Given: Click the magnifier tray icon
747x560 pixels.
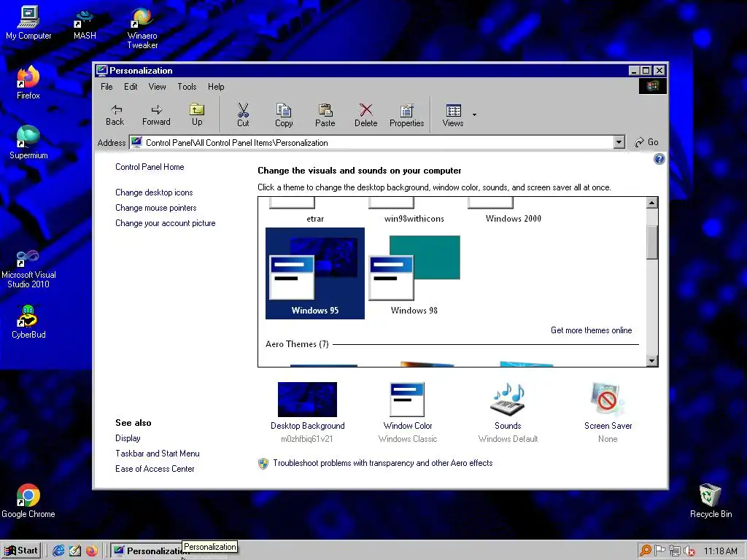Looking at the screenshot, I should click(646, 551).
